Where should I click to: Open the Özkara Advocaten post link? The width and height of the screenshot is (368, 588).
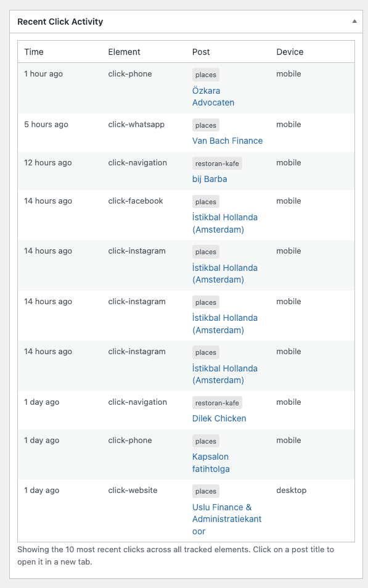coord(213,96)
